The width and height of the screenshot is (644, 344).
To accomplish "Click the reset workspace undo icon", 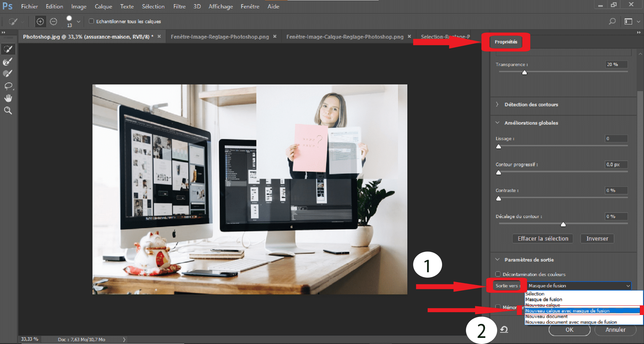I will pyautogui.click(x=504, y=330).
